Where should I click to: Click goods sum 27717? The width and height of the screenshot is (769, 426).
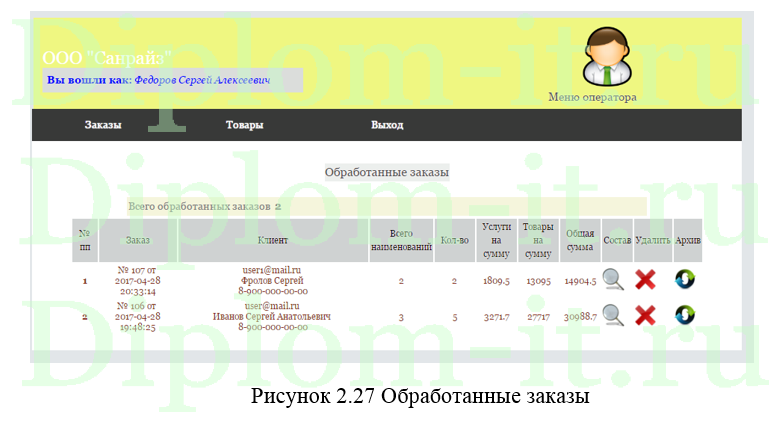click(x=538, y=317)
